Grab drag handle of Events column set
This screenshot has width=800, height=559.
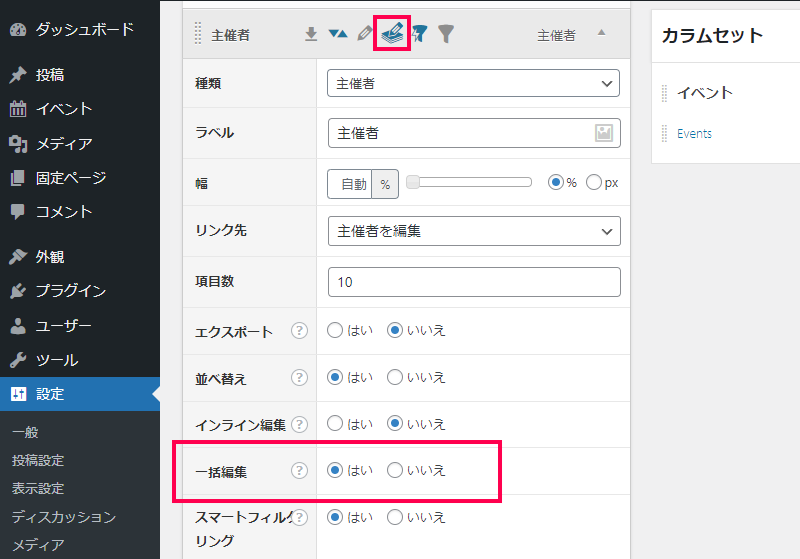[x=664, y=134]
